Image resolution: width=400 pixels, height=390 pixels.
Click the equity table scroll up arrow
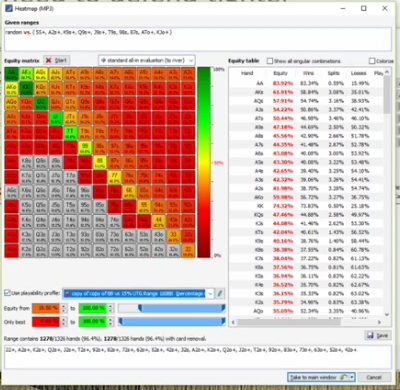(x=387, y=72)
